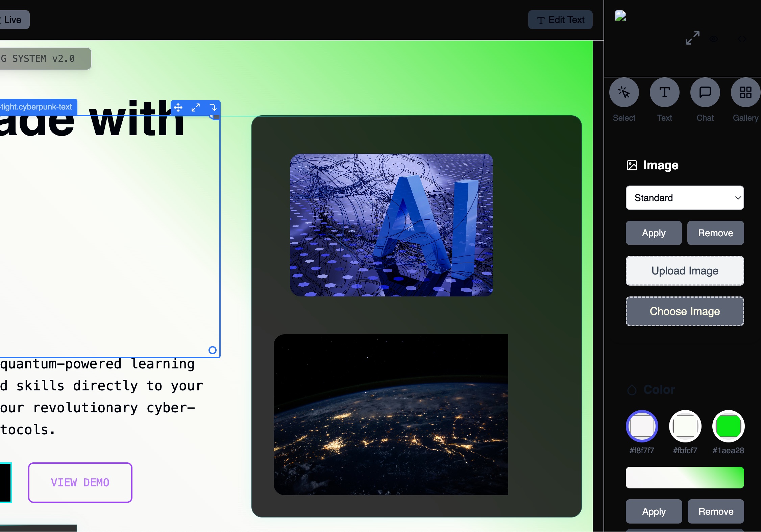Activate the Select tool
Screen dimensions: 761x532
624,93
